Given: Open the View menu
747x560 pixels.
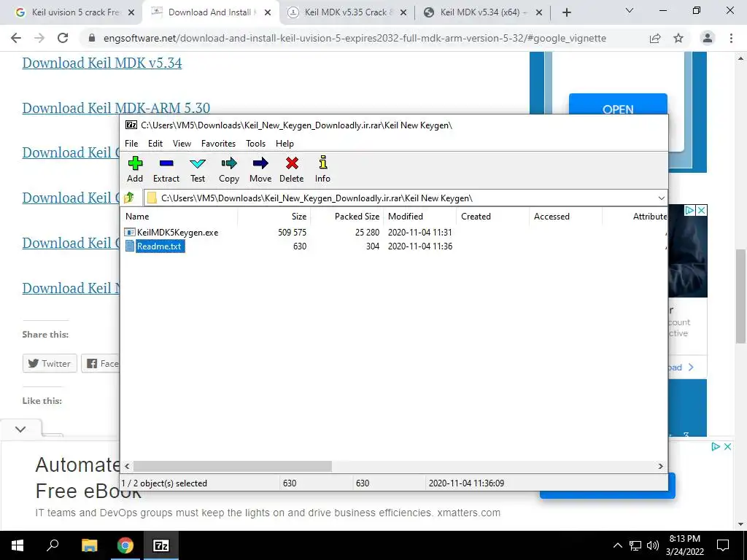Looking at the screenshot, I should coord(182,144).
